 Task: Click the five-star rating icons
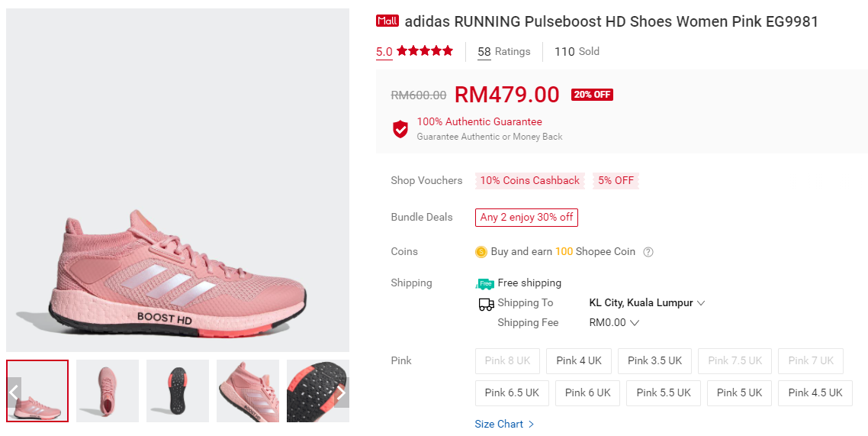pyautogui.click(x=425, y=51)
